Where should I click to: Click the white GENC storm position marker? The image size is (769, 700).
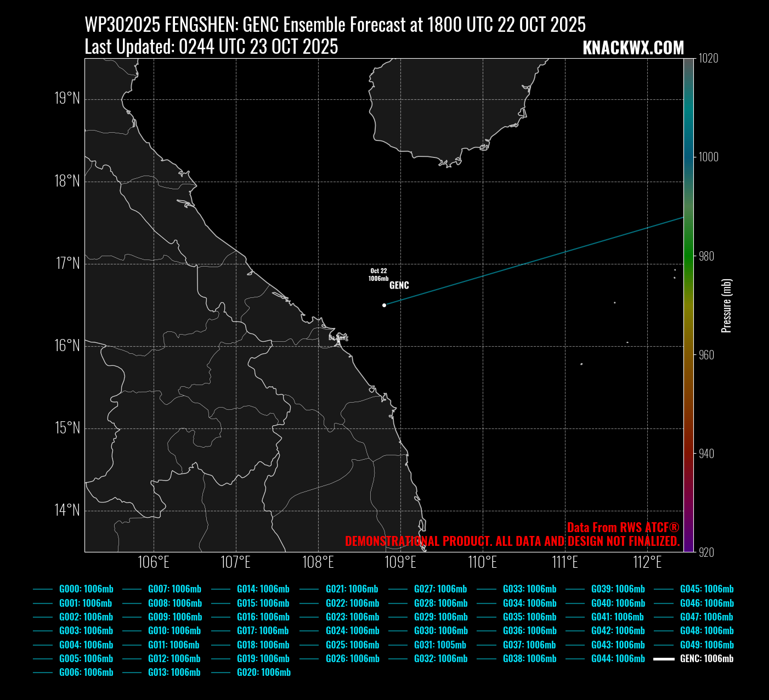[384, 305]
